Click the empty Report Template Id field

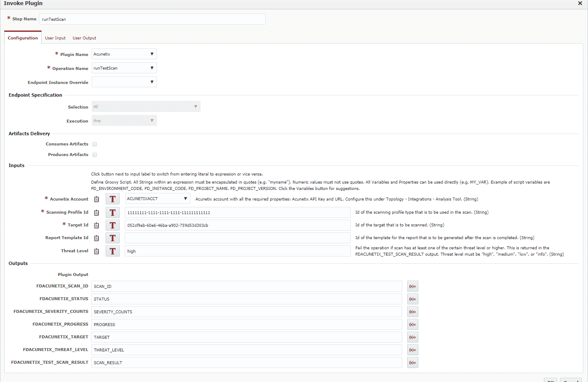click(x=238, y=238)
